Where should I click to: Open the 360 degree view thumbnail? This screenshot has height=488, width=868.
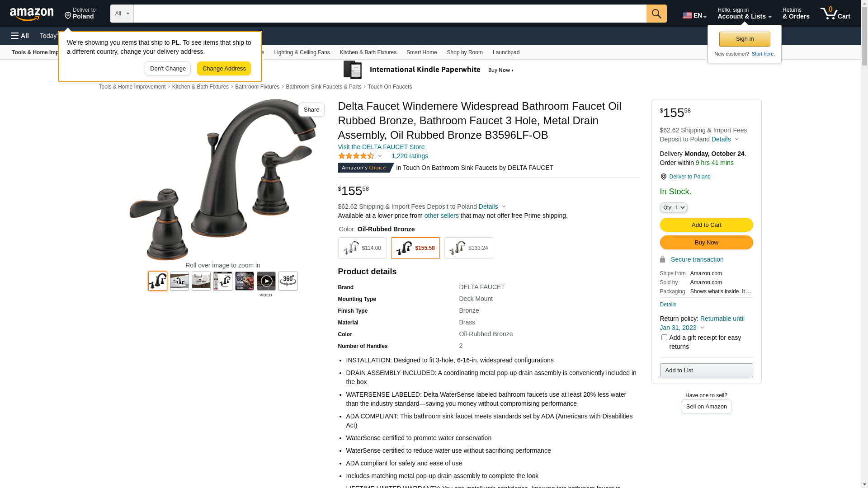coord(288,281)
